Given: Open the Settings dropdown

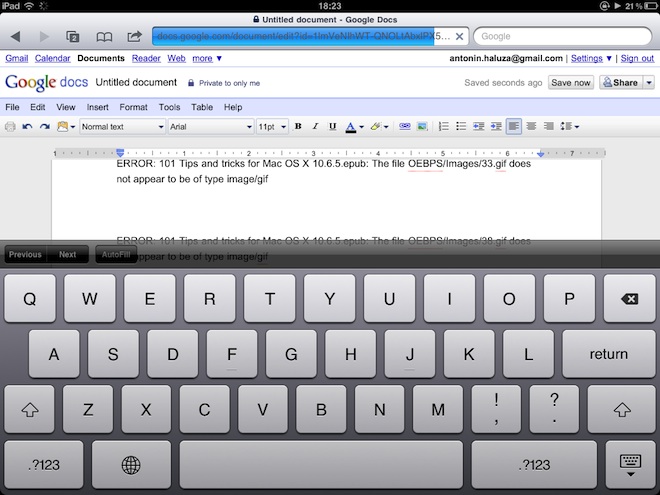Looking at the screenshot, I should pyautogui.click(x=591, y=59).
